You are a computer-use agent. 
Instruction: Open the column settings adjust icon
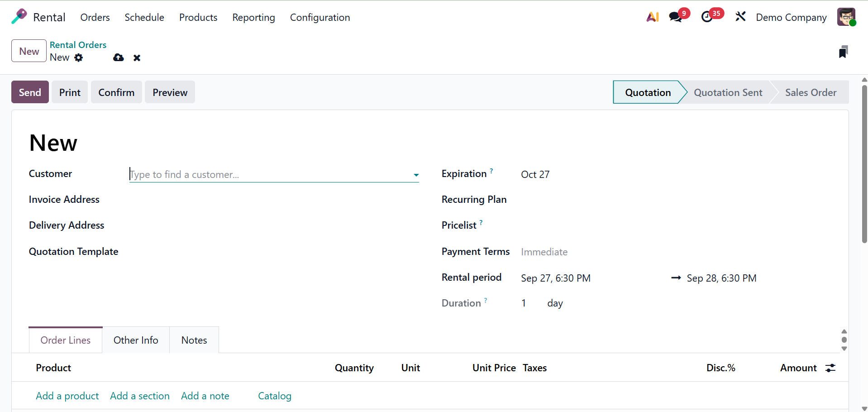tap(830, 368)
